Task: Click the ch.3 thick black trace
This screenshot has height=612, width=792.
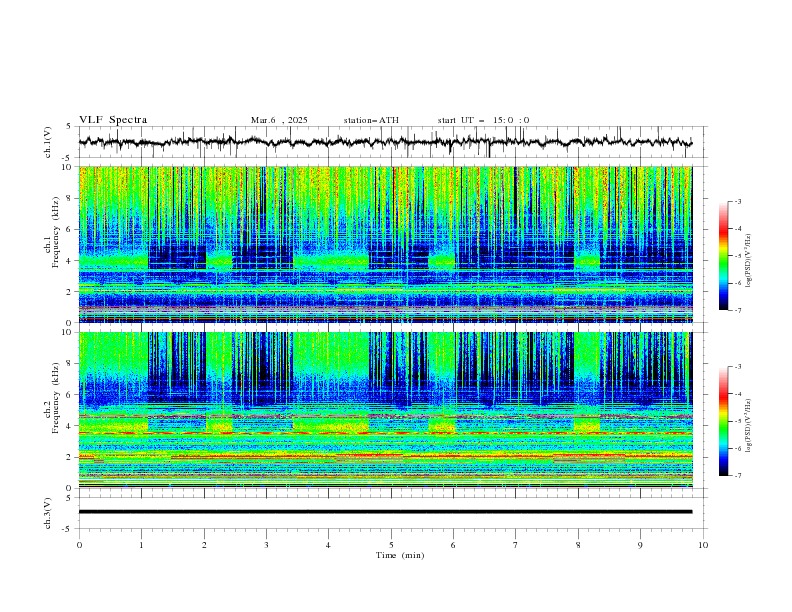Action: pyautogui.click(x=385, y=512)
